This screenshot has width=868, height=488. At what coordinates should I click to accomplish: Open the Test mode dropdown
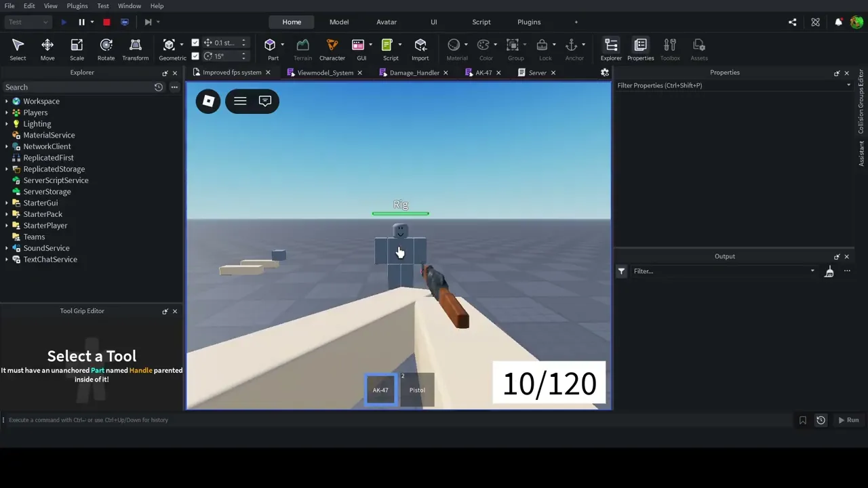pyautogui.click(x=28, y=22)
